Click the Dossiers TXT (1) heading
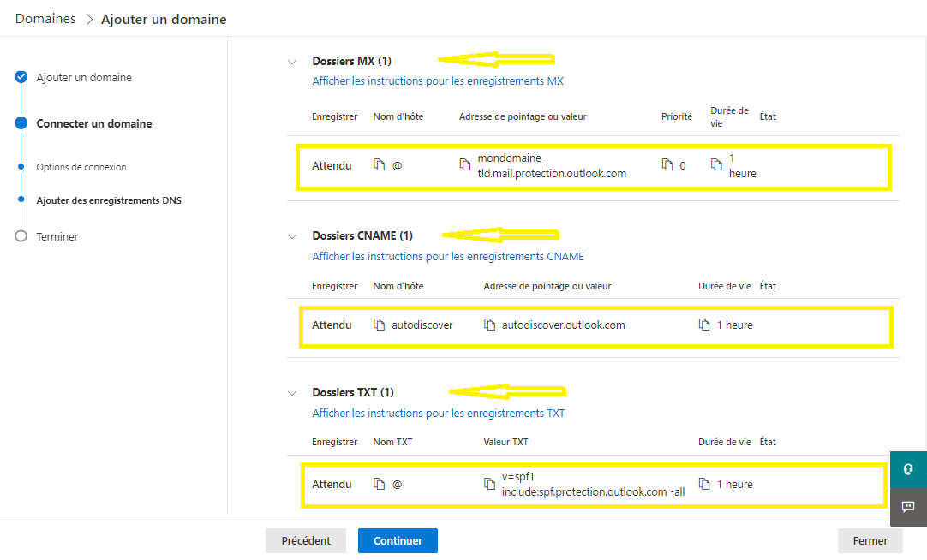Image resolution: width=927 pixels, height=560 pixels. 353,392
